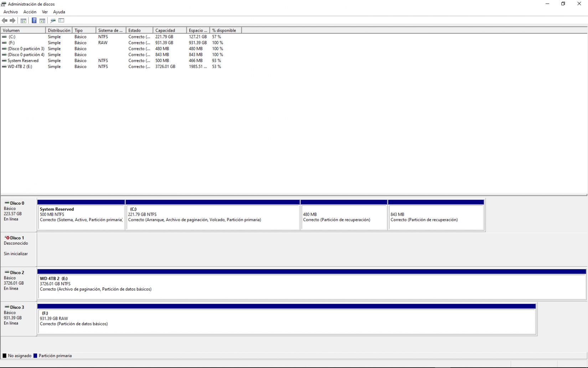The width and height of the screenshot is (588, 368).
Task: Click the disk icon next to Disco 3 label
Action: pyautogui.click(x=7, y=307)
